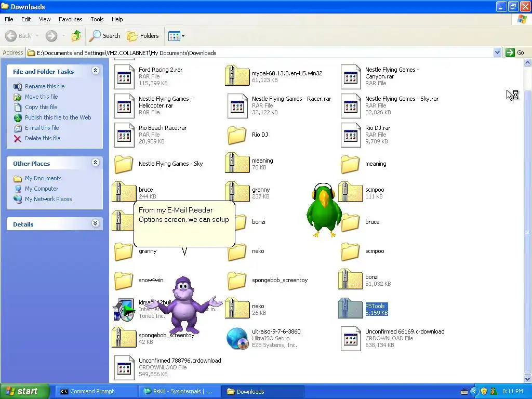Click Copy this file link
Viewport: 532px width, 399px height.
41,107
